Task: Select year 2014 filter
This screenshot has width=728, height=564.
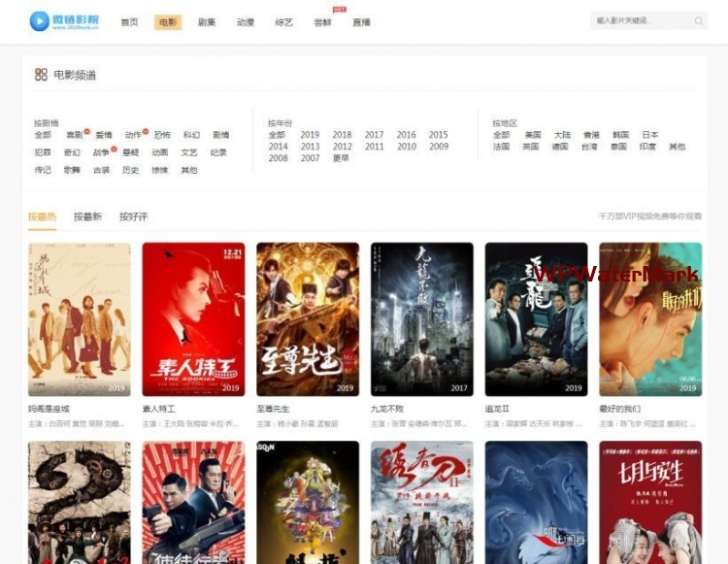Action: (x=279, y=147)
